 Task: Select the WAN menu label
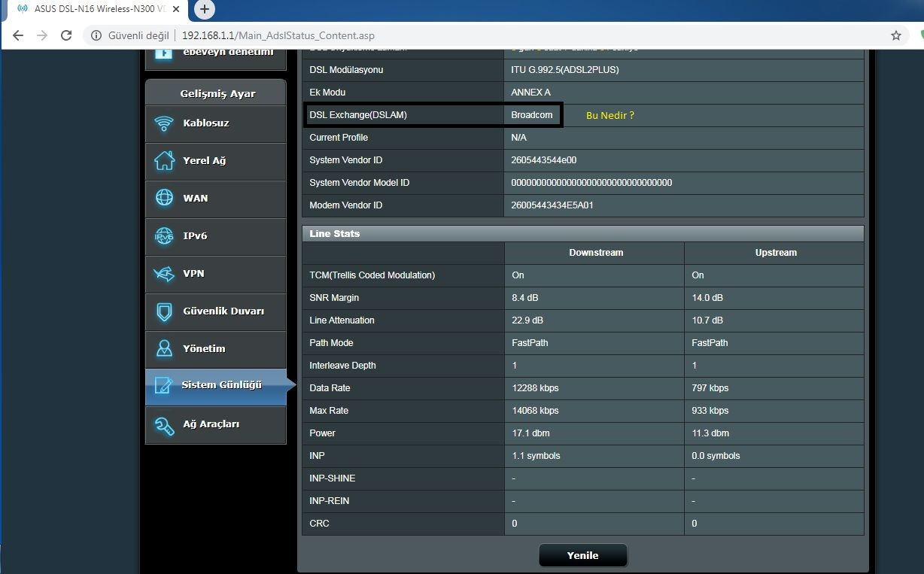click(x=196, y=198)
